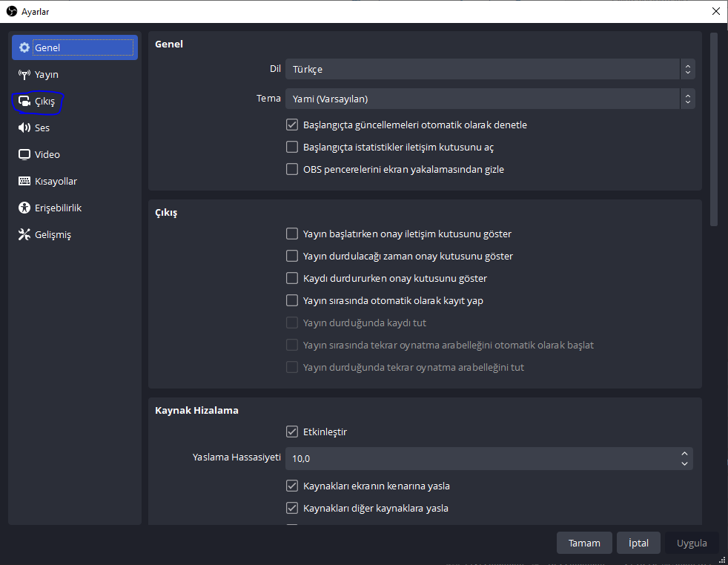Click the Genel gear icon in sidebar
The image size is (728, 565).
(x=24, y=47)
